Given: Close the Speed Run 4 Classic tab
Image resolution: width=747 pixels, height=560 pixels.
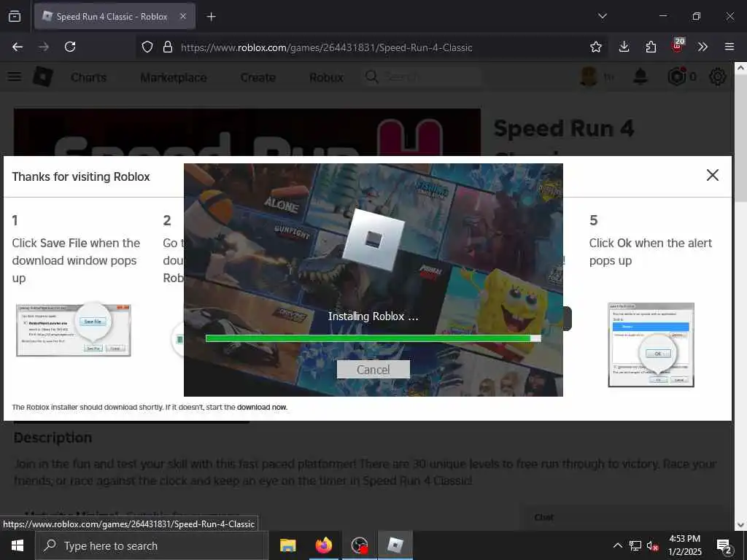Looking at the screenshot, I should (183, 16).
